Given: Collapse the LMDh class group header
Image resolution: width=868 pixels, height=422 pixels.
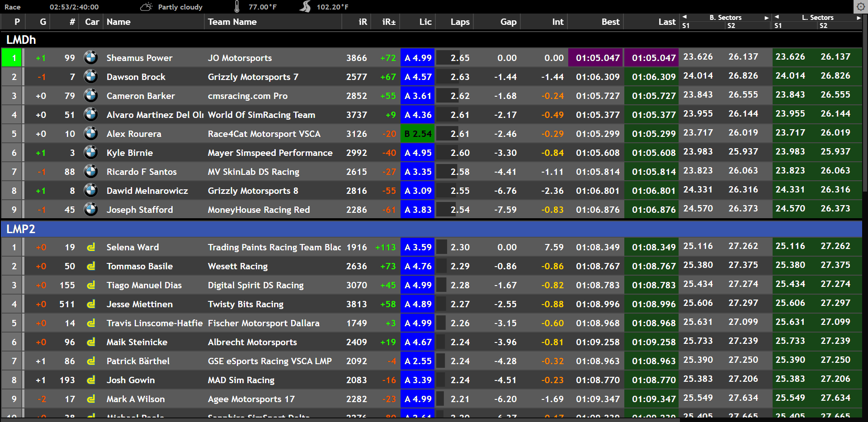Looking at the screenshot, I should coord(21,40).
